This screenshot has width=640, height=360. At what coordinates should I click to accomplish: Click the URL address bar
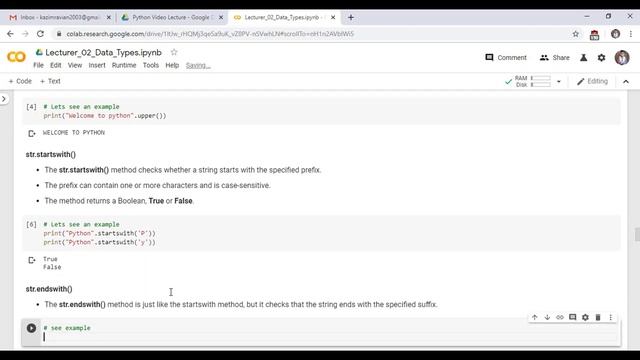click(314, 34)
